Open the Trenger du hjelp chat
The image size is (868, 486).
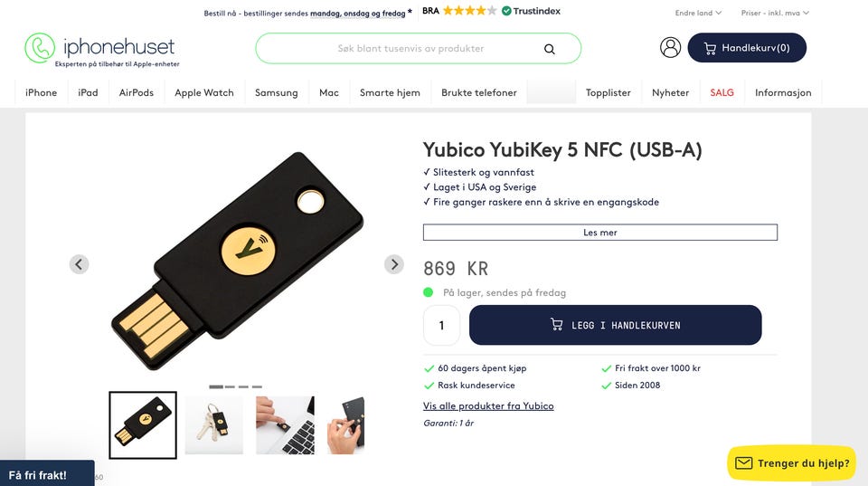click(792, 462)
